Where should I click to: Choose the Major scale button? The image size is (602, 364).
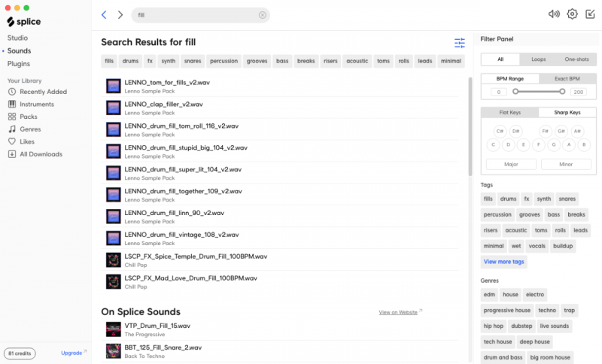[511, 164]
